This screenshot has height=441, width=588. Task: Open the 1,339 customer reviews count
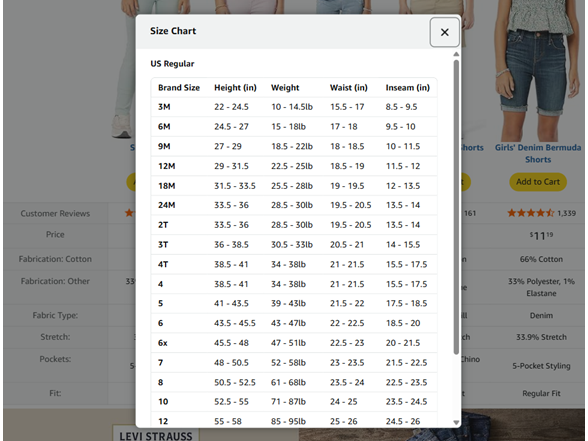tap(566, 213)
